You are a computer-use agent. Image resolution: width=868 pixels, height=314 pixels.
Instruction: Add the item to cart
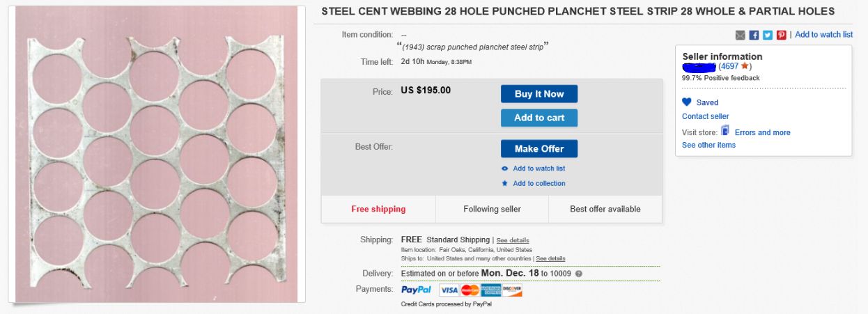(538, 118)
